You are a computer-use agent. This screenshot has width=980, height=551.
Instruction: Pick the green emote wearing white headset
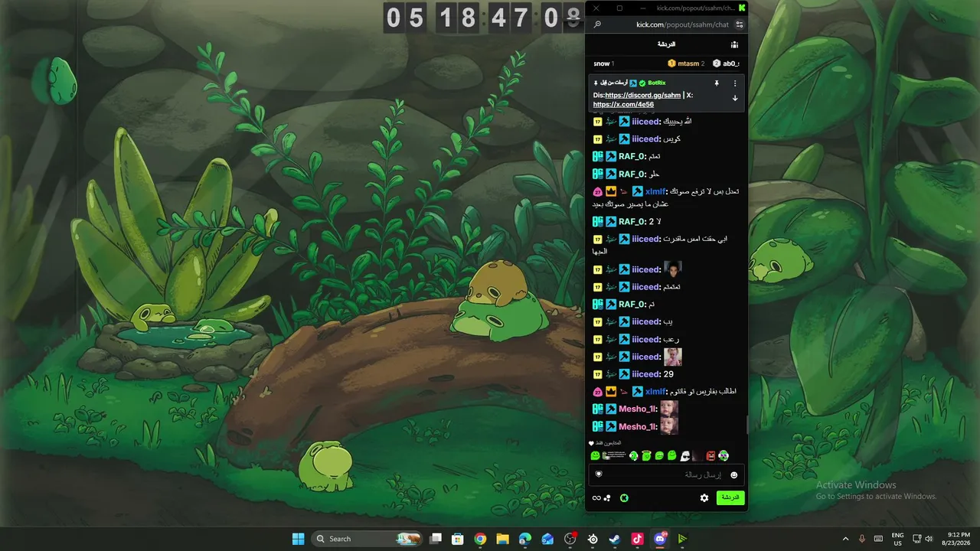click(x=633, y=456)
